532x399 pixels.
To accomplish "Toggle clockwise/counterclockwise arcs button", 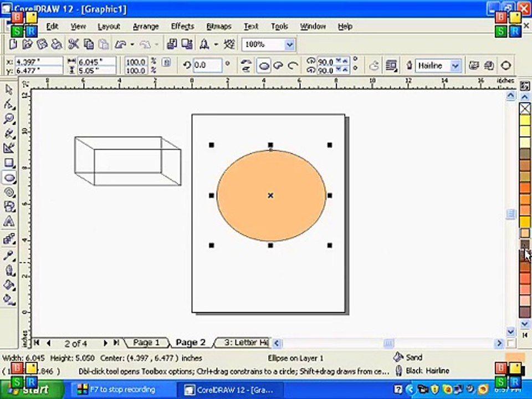I will pos(374,65).
